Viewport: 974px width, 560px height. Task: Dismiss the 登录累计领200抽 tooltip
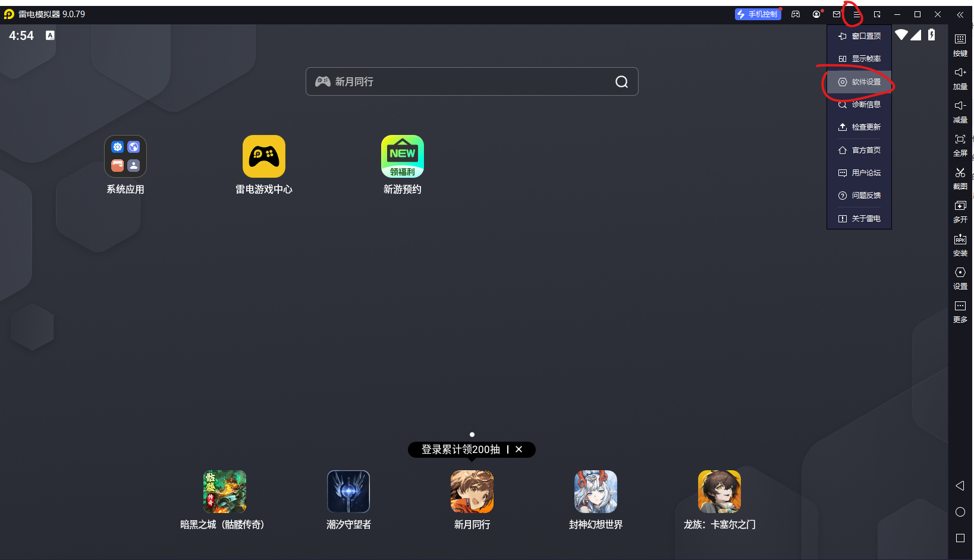pos(519,449)
